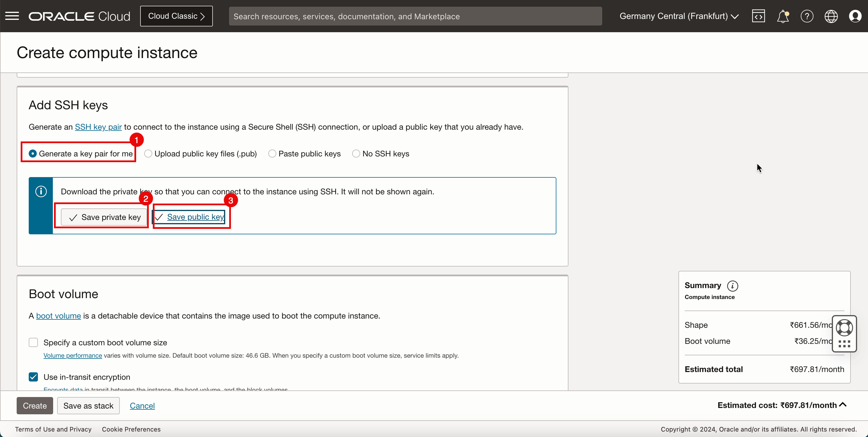The height and width of the screenshot is (437, 868).
Task: Click the language/region globe icon
Action: [x=831, y=16]
